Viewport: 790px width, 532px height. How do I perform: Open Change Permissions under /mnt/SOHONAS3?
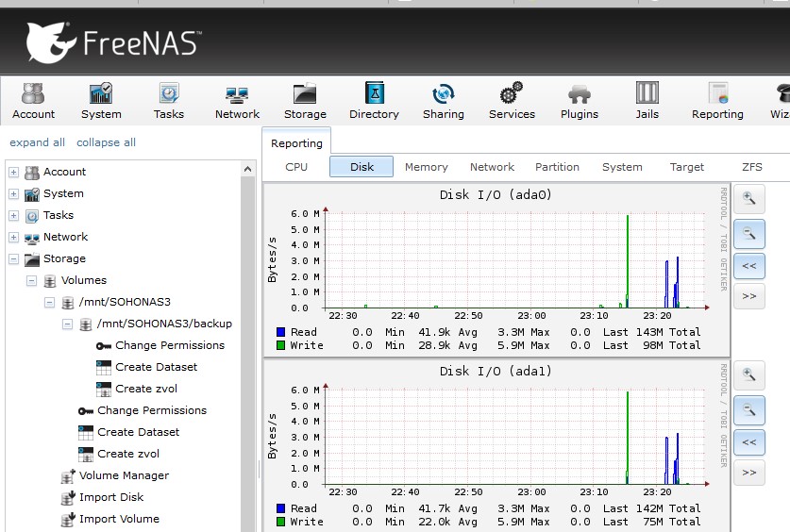click(x=152, y=410)
